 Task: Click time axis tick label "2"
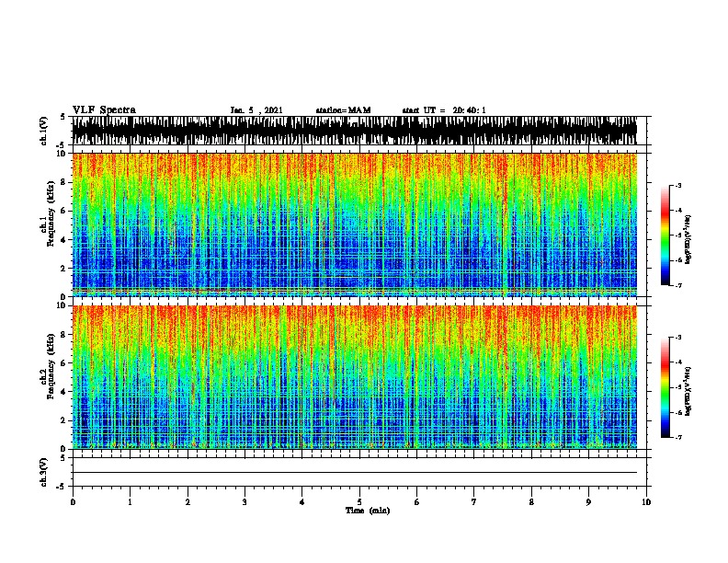tap(188, 501)
